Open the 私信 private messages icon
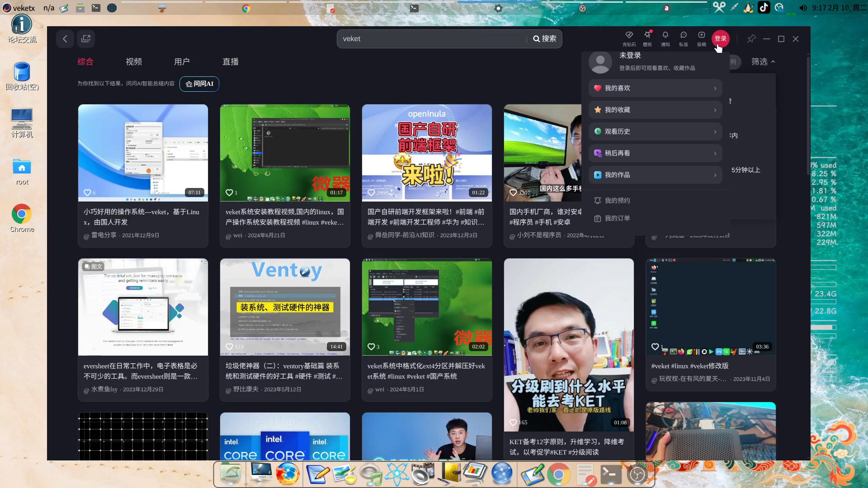Screen dimensions: 868x488 click(x=684, y=39)
